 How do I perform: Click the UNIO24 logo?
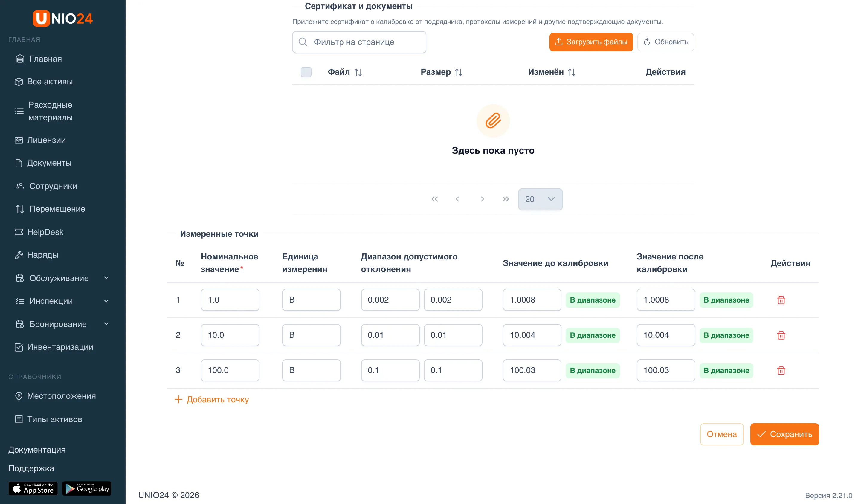click(62, 18)
